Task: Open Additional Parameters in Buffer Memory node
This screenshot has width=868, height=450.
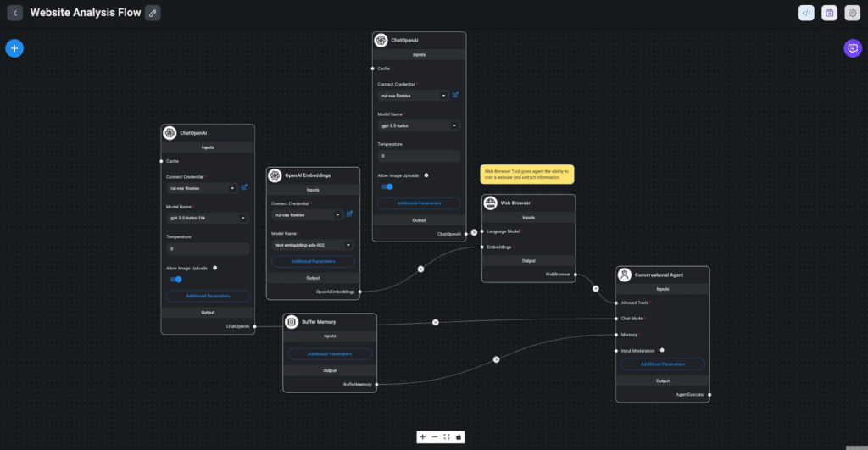Action: [330, 353]
